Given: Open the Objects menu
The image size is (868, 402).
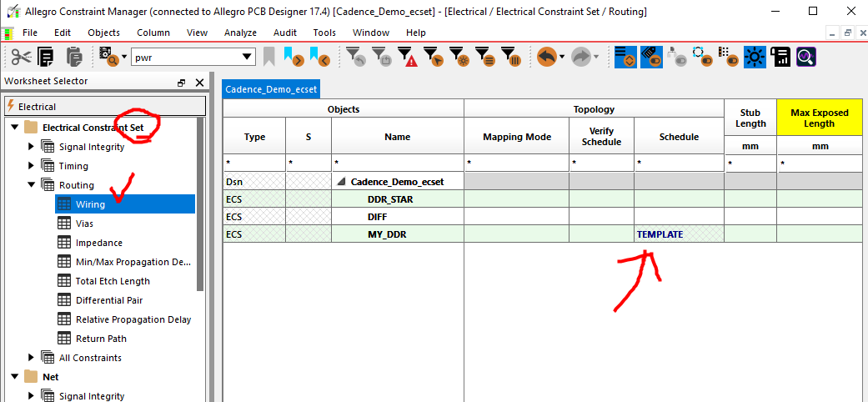Looking at the screenshot, I should coord(104,33).
